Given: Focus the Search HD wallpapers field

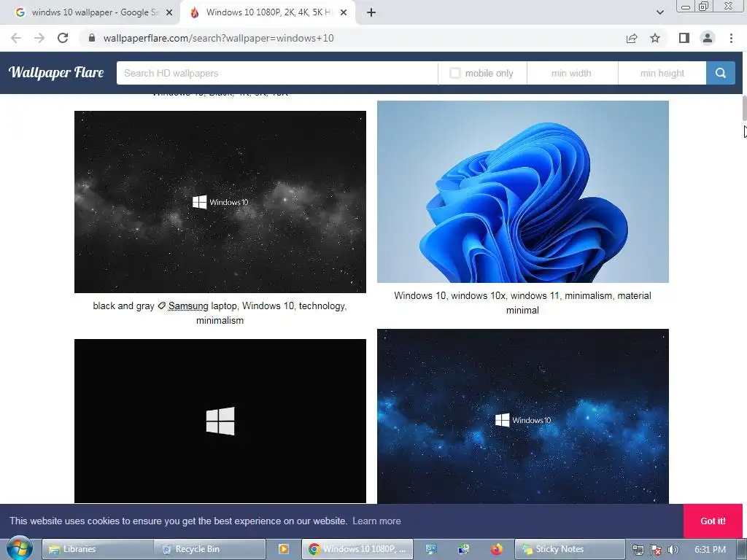Looking at the screenshot, I should (x=277, y=73).
